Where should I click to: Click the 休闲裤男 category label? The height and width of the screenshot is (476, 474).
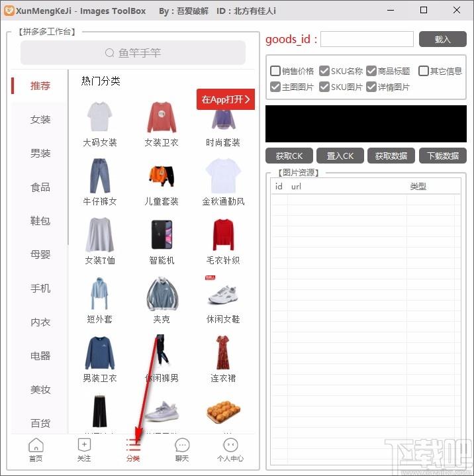point(162,378)
